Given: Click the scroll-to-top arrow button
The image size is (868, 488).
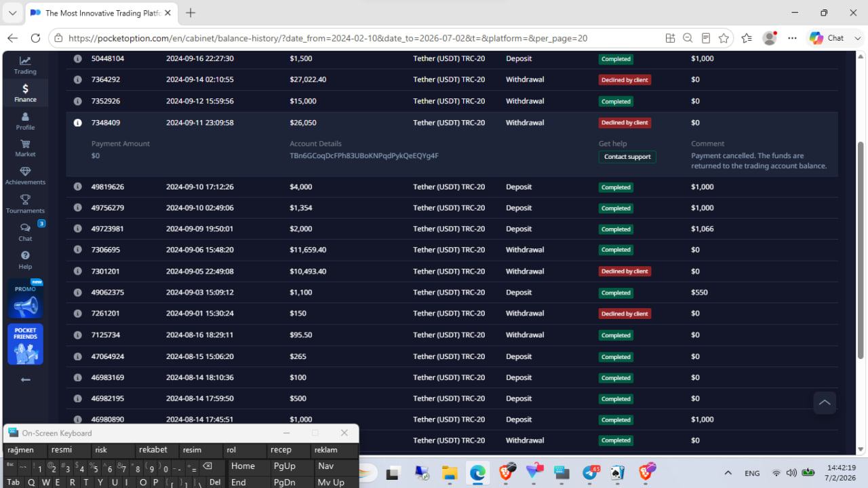Looking at the screenshot, I should 825,402.
